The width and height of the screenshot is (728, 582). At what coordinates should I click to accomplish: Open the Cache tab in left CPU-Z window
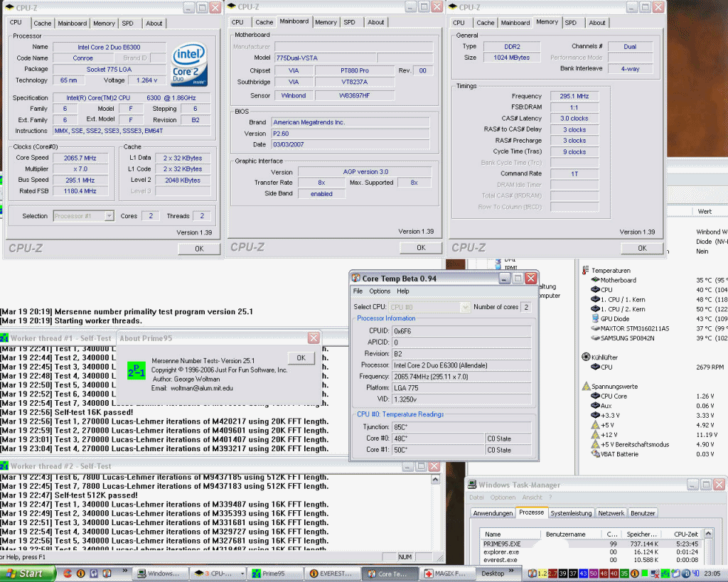pos(42,23)
